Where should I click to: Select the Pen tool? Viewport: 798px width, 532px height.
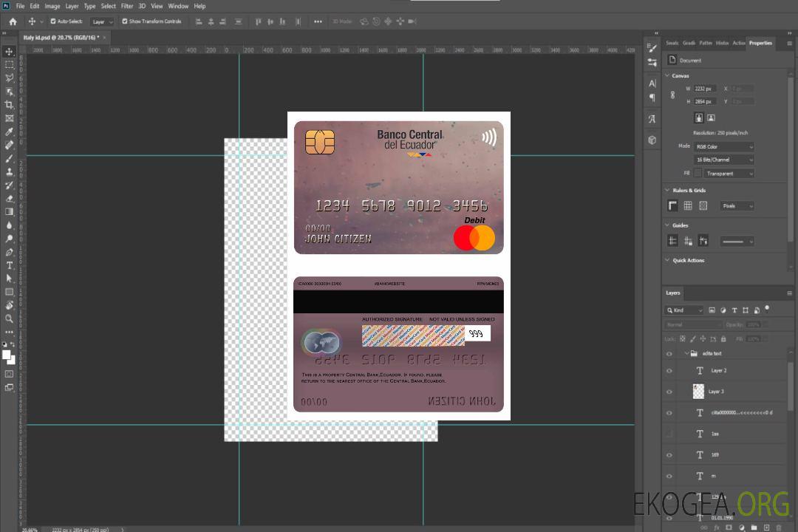click(9, 252)
